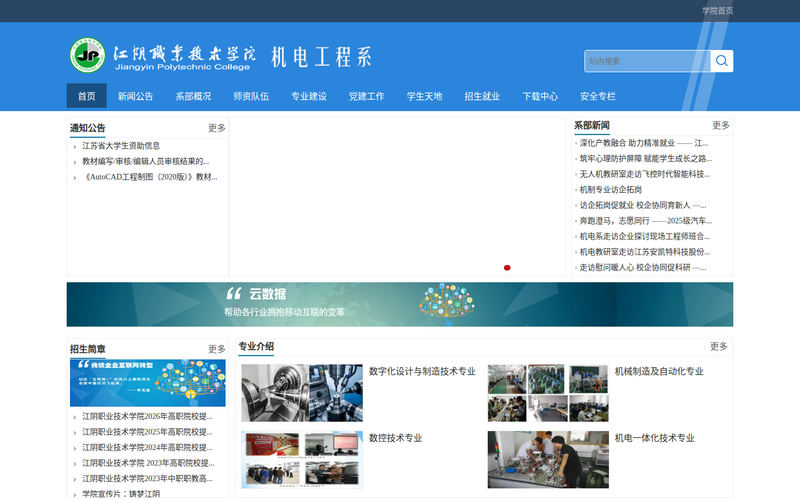Click the 数字化设计与制造技术专业 thumbnail image

[302, 393]
